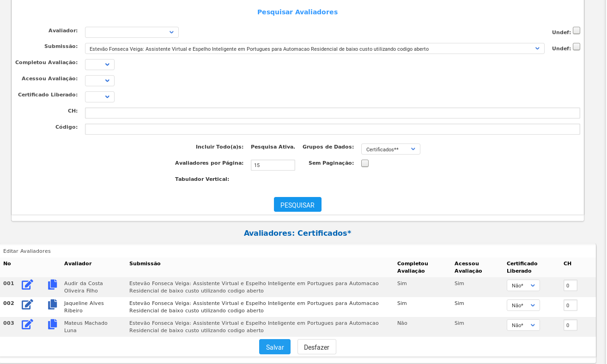Click the Incluir Todo(a)s label
The height and width of the screenshot is (364, 607).
click(x=219, y=147)
